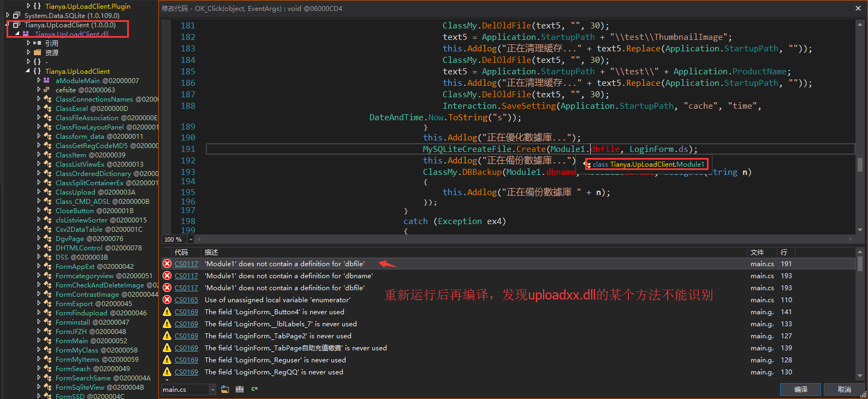Click the folder icon next to 资源
This screenshot has height=399, width=868.
tap(37, 52)
